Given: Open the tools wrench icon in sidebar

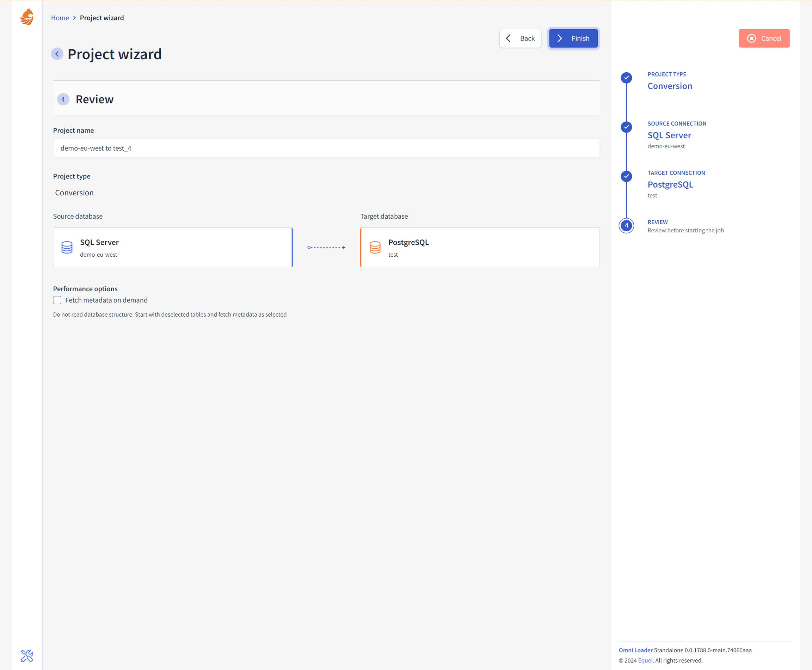Looking at the screenshot, I should 27,656.
